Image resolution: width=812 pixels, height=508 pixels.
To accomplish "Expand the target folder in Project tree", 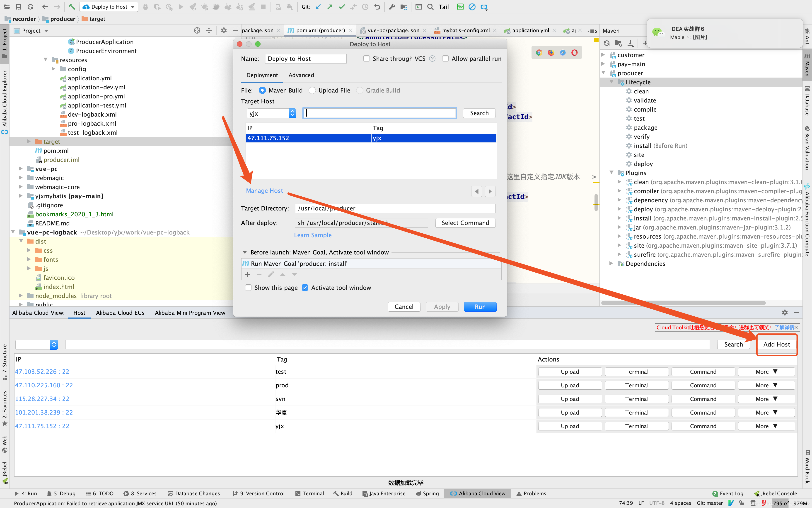I will pos(29,142).
